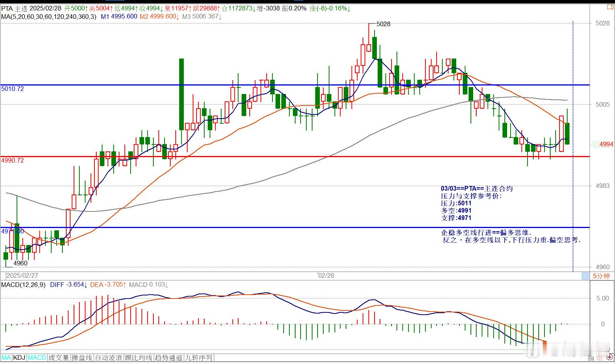The height and width of the screenshot is (364, 615).
Task: Open the 成交量 volume indicator tab
Action: coord(59,358)
